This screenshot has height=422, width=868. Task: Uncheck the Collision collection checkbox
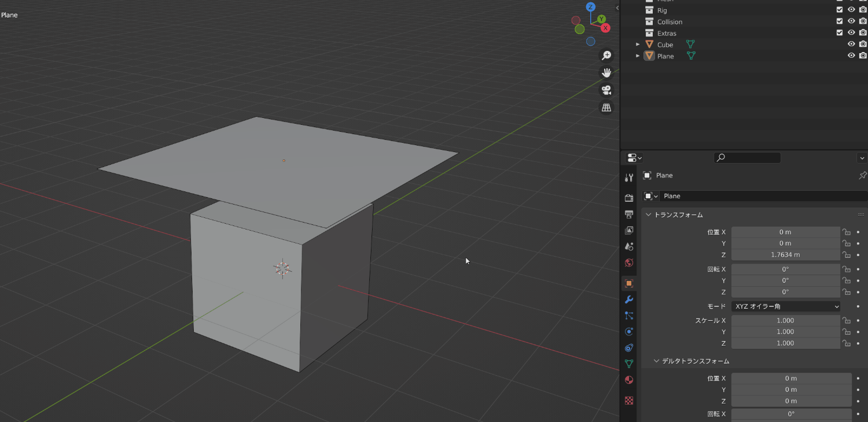pyautogui.click(x=840, y=21)
